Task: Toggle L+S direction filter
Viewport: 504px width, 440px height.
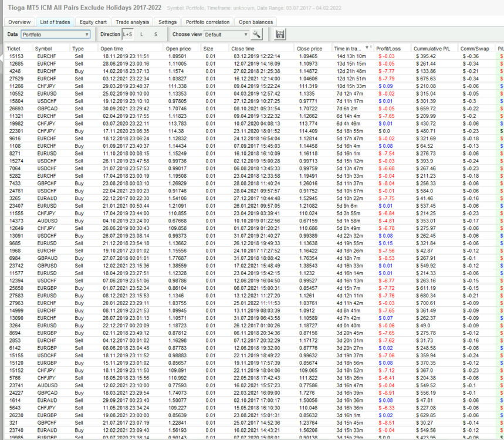Action: 127,35
